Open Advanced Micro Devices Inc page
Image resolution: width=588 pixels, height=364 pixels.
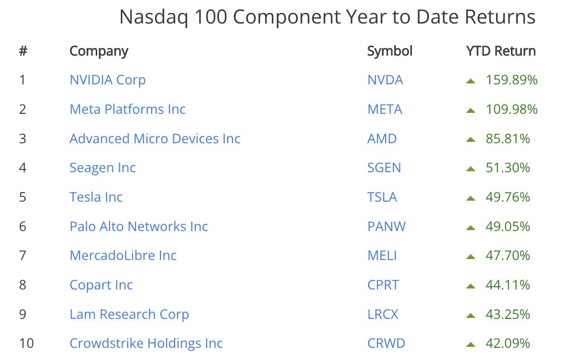tap(155, 138)
